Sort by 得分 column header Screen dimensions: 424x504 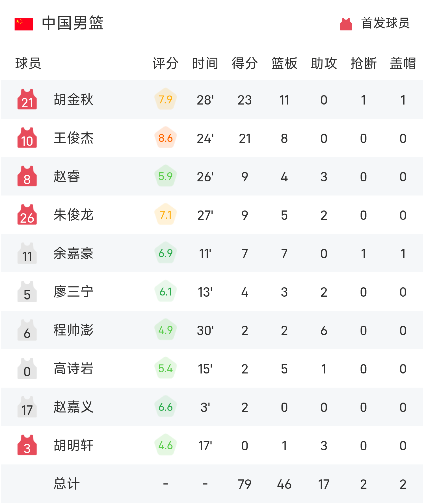point(245,63)
